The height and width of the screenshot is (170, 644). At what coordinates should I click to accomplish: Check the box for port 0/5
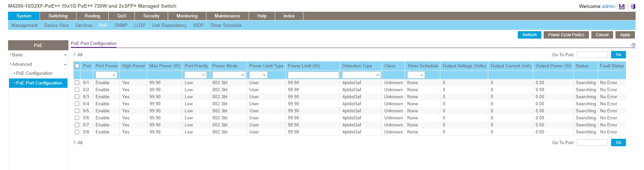77,111
